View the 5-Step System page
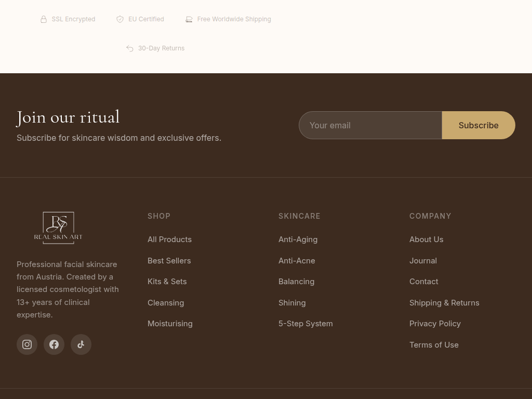 click(305, 324)
